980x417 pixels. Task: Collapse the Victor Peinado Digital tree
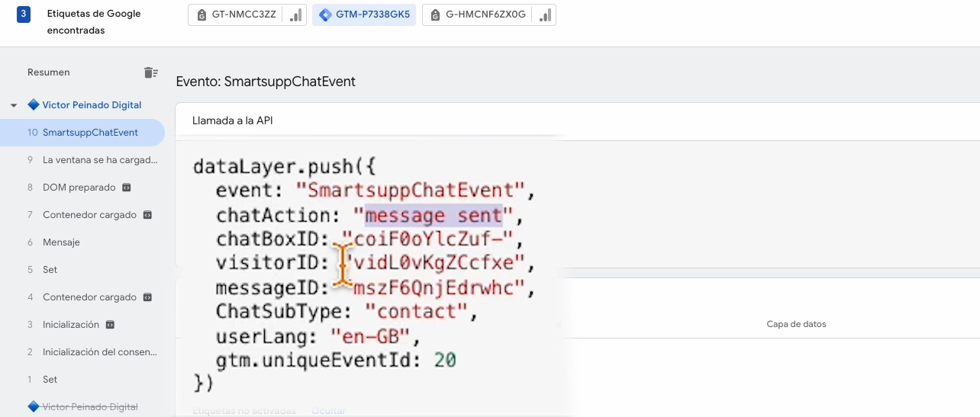coord(14,105)
